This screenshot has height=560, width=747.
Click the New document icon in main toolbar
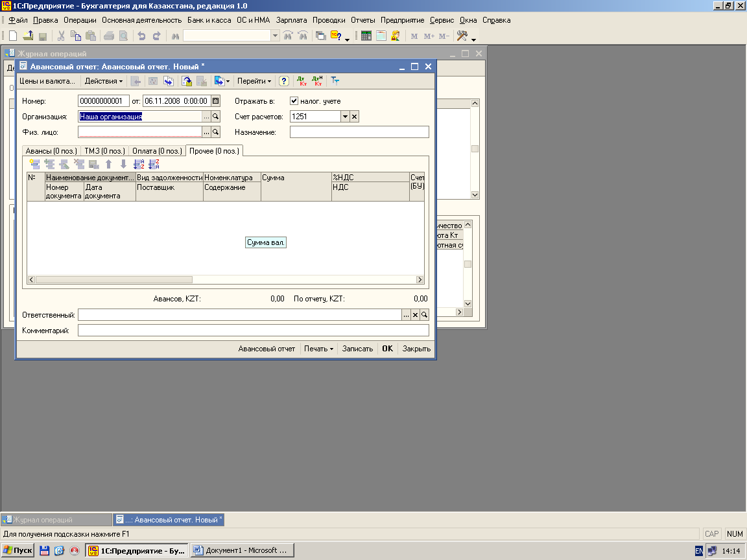[13, 36]
